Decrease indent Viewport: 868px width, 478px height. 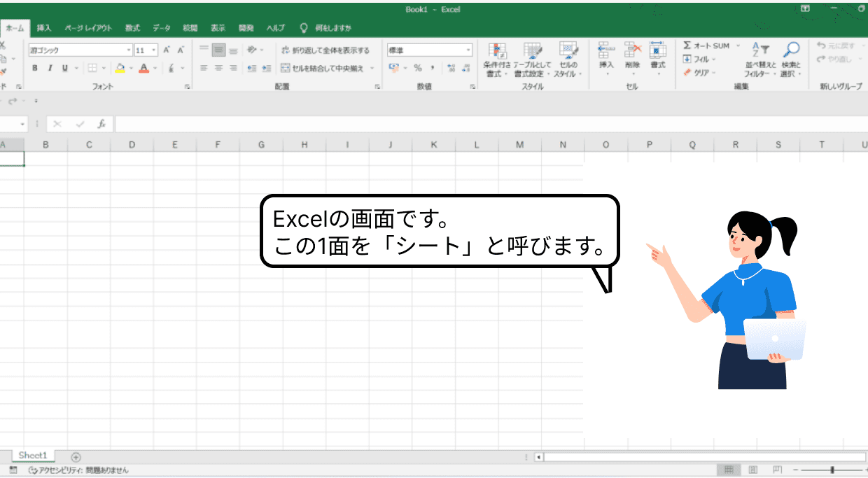(252, 68)
